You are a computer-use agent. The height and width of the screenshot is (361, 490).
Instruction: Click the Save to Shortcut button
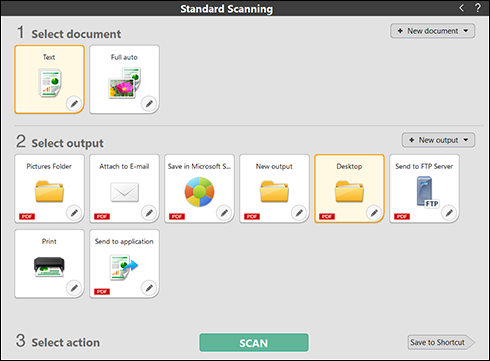point(441,342)
